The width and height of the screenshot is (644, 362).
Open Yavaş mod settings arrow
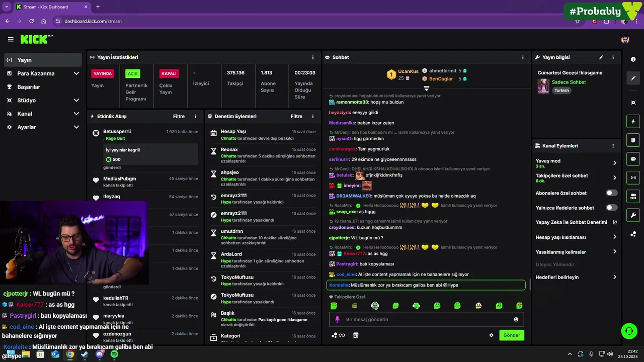tap(615, 163)
